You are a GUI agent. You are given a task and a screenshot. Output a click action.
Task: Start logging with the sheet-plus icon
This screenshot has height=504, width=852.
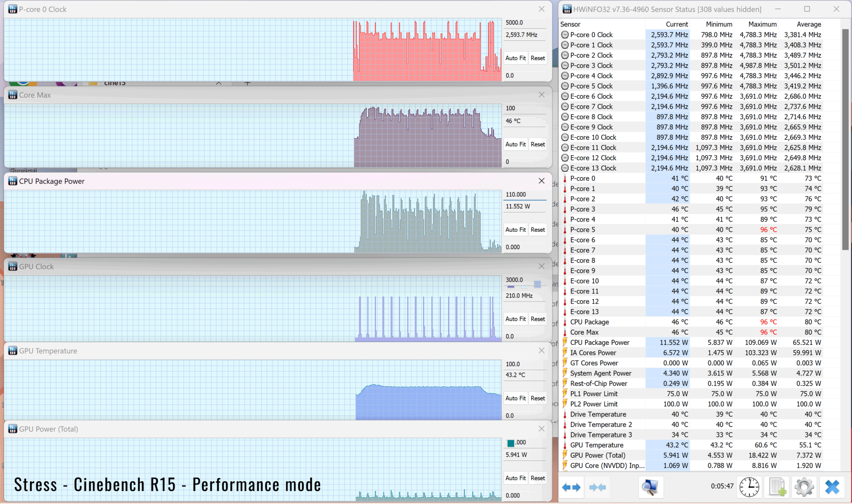click(777, 487)
